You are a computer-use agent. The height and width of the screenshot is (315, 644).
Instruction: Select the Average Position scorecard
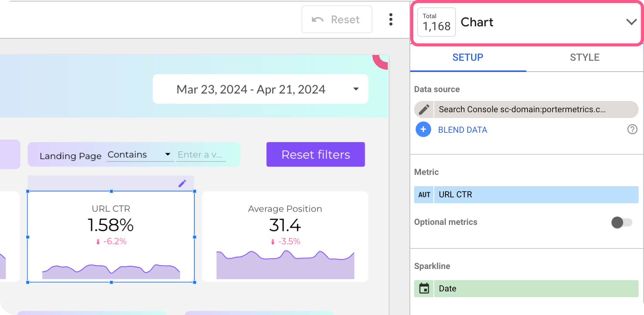pos(285,236)
